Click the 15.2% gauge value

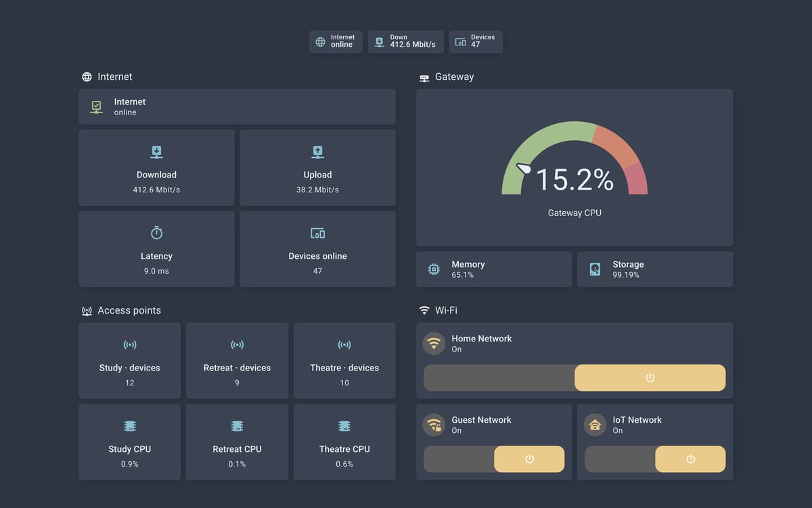coord(574,180)
